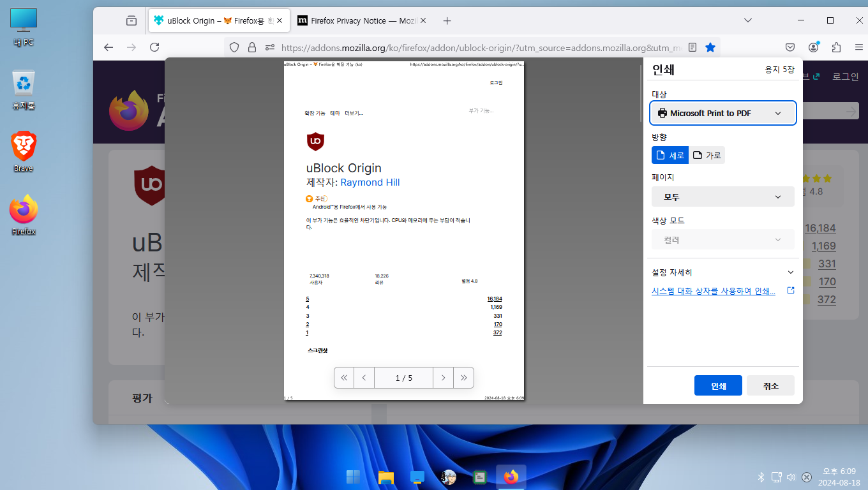Image resolution: width=868 pixels, height=490 pixels.
Task: Open site permissions icon in address bar
Action: point(269,47)
